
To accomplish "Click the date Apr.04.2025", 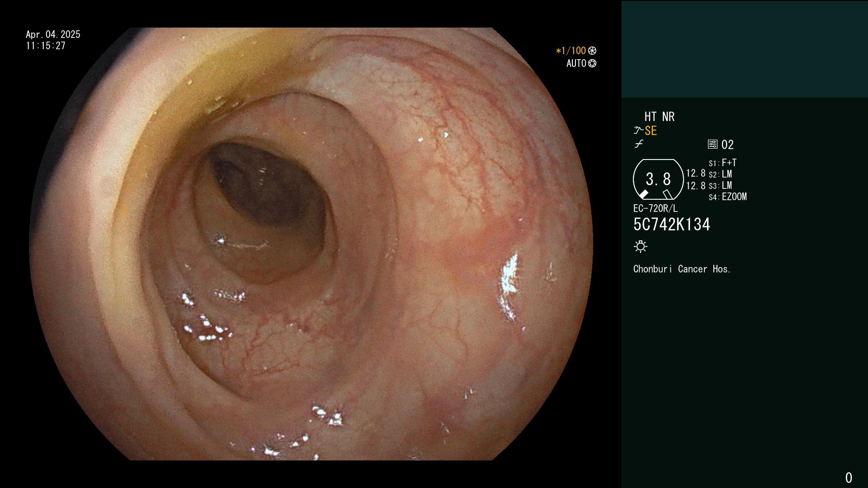I will (x=53, y=34).
